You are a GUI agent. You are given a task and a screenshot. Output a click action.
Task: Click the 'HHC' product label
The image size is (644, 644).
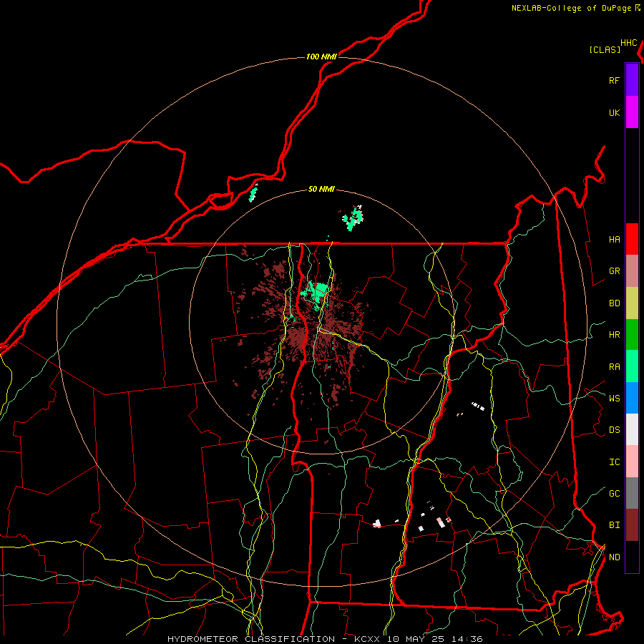click(x=628, y=43)
